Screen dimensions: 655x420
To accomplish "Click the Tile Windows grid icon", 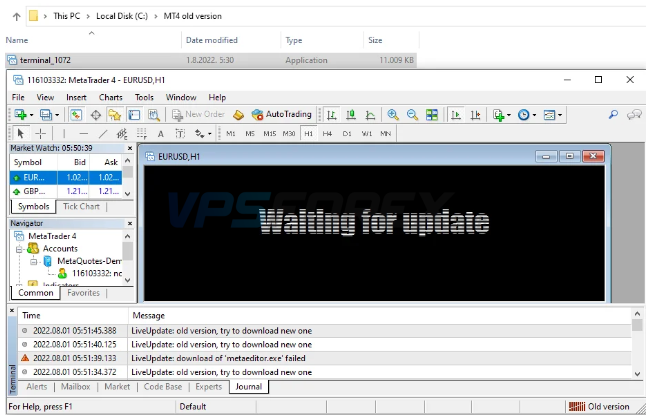I will click(x=431, y=115).
